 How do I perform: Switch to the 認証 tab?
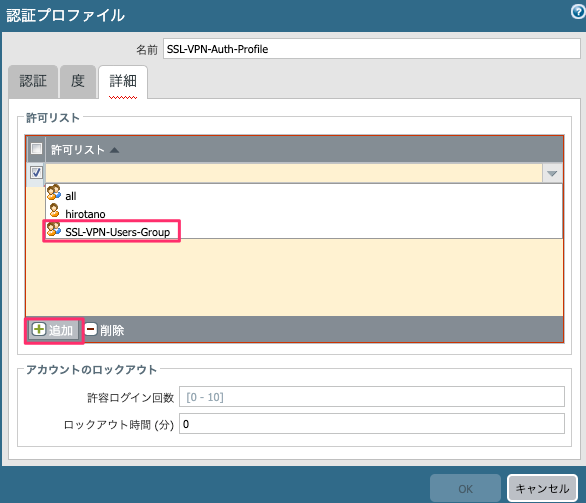pos(33,81)
